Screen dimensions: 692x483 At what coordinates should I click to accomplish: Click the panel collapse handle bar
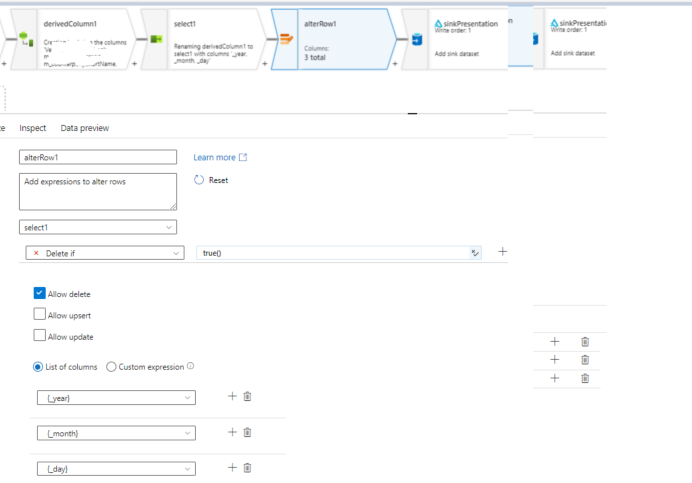(412, 113)
